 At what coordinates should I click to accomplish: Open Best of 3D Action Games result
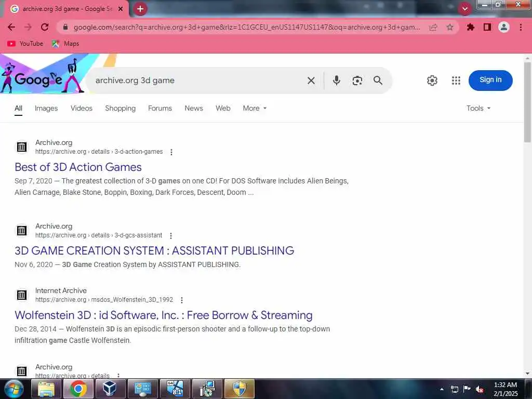coord(78,167)
